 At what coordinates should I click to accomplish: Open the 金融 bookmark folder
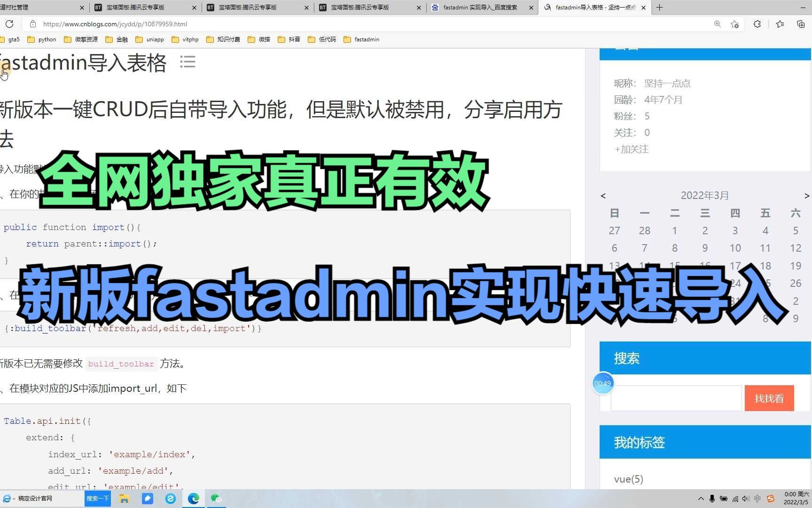click(x=117, y=40)
